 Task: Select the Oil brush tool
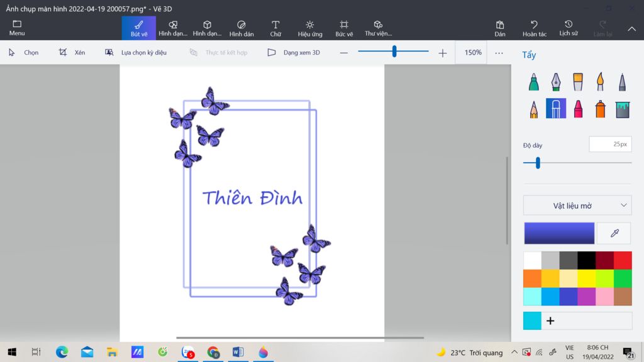pos(578,82)
